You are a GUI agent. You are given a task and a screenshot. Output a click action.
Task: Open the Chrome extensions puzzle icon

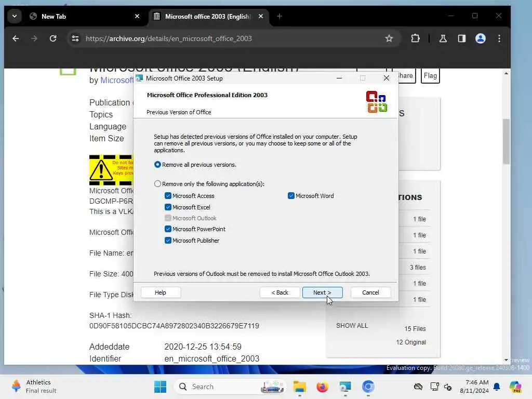click(x=415, y=38)
